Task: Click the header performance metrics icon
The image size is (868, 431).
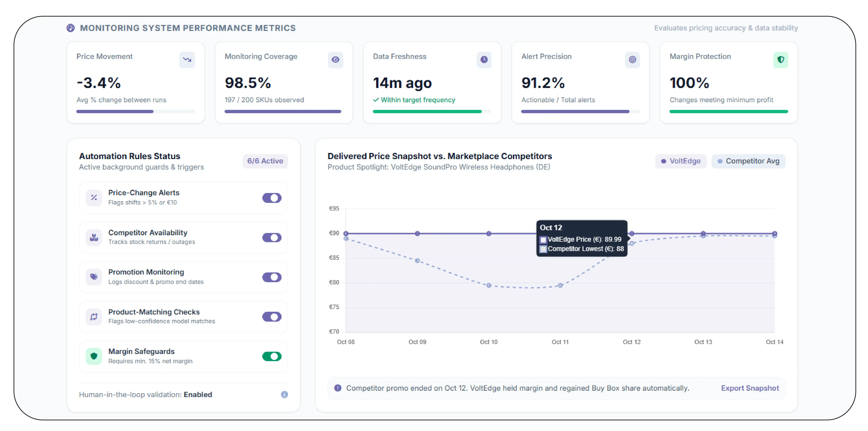Action: (70, 28)
